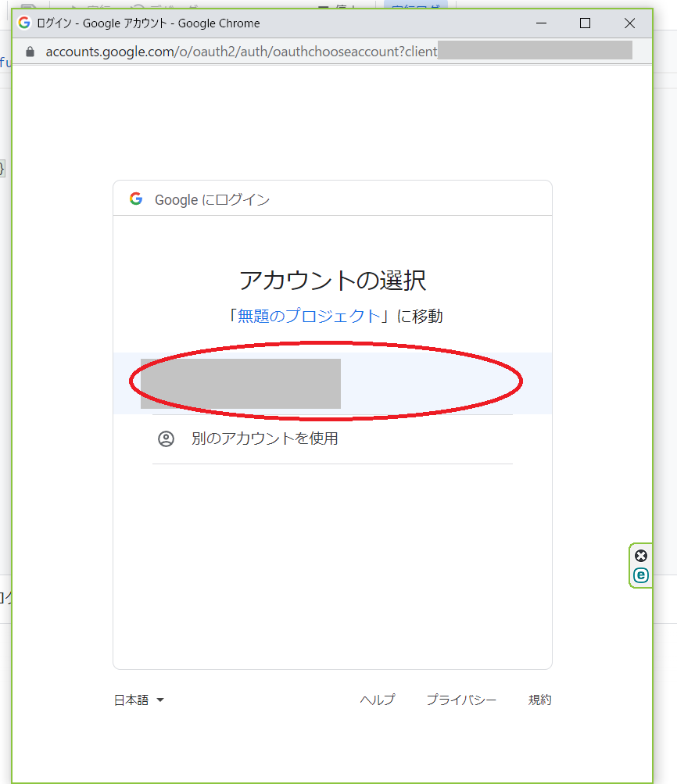Image resolution: width=677 pixels, height=784 pixels.
Task: Click the アカウントの選択 heading
Action: 332,280
